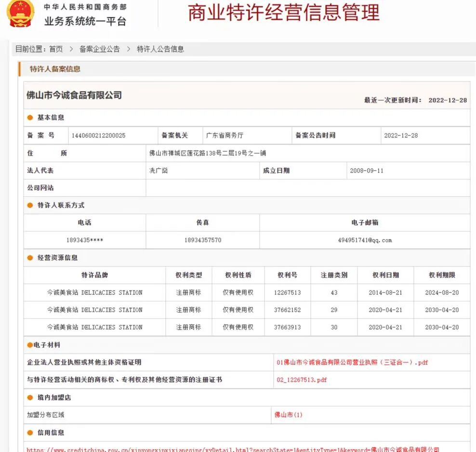Screen dimensions: 476x452
Task: Click the 特许人备案信息 section header
Action: point(55,69)
